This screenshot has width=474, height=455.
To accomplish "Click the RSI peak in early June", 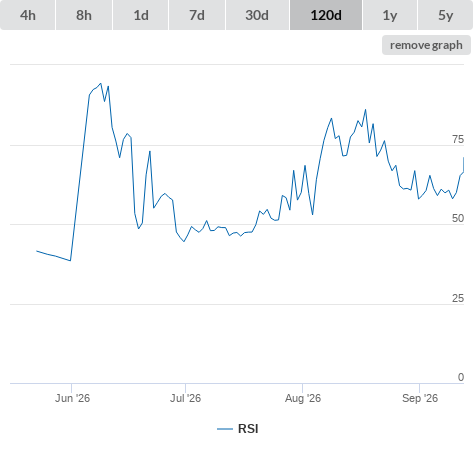I will point(101,83).
